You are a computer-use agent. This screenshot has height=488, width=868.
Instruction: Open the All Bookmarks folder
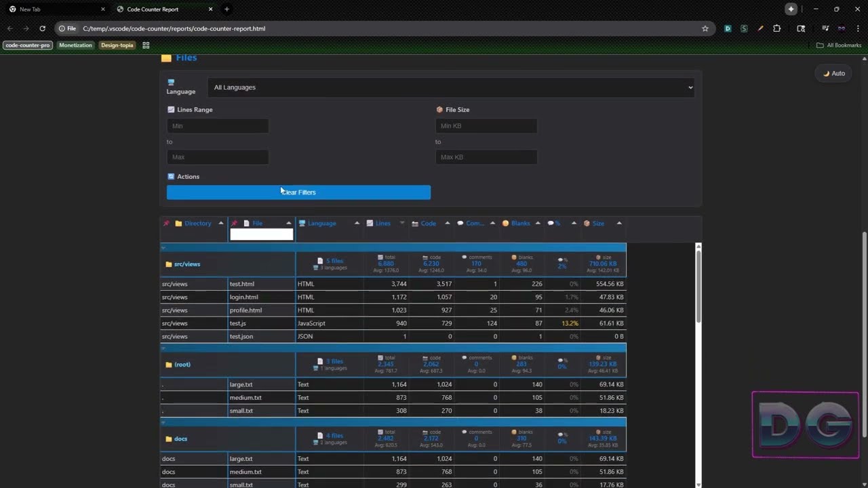tap(839, 45)
